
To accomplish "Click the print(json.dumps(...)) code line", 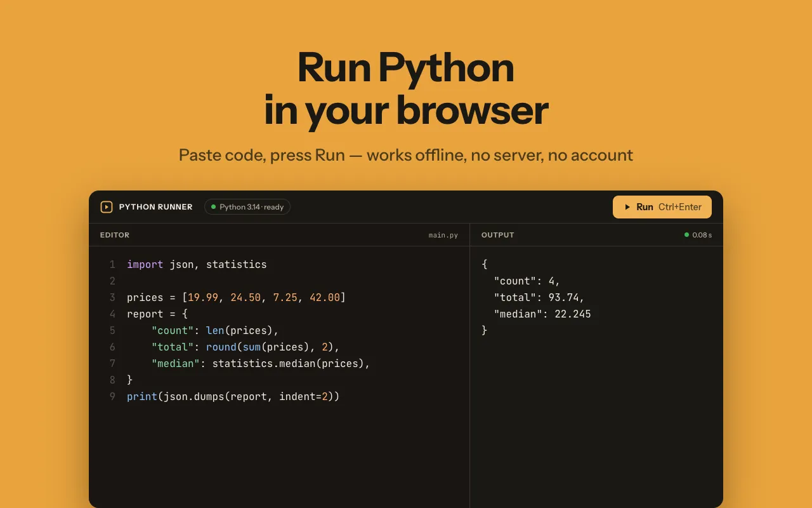I will click(233, 396).
